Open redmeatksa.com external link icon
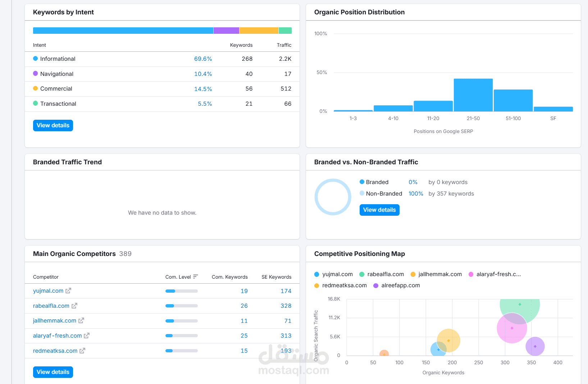Screen dimensions: 588x384 [82, 351]
